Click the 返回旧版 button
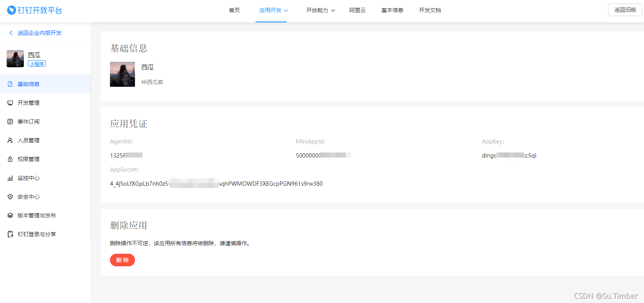 625,10
